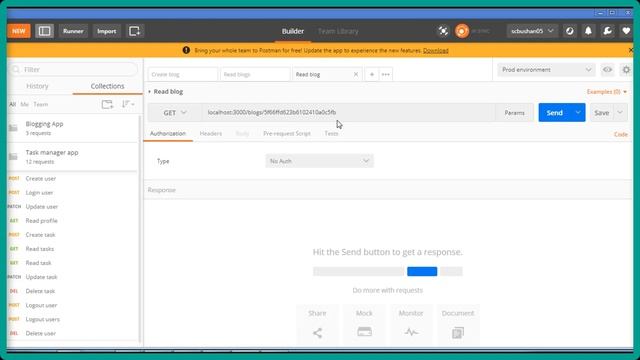The height and width of the screenshot is (360, 640).
Task: Click the notifications bell icon
Action: [588, 31]
